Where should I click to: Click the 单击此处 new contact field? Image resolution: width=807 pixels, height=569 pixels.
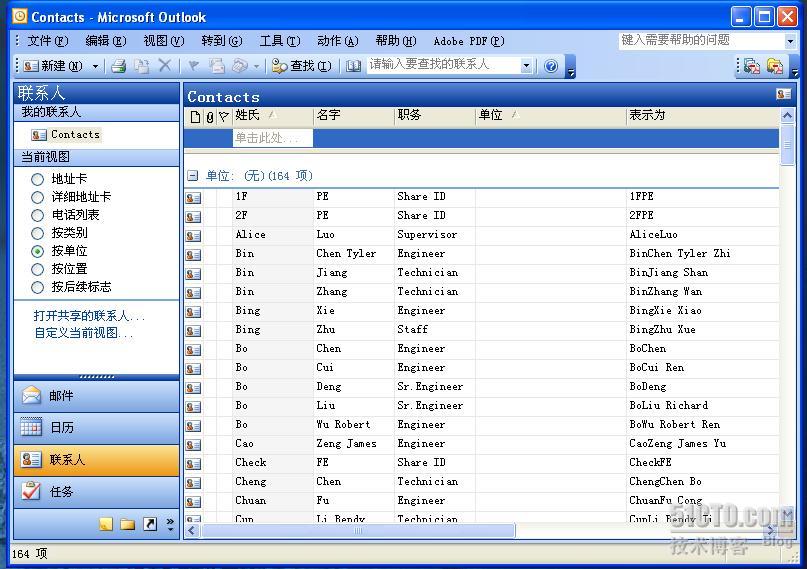coord(272,138)
